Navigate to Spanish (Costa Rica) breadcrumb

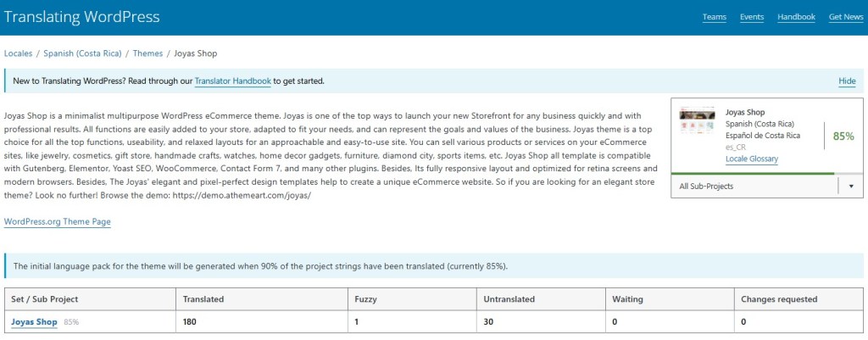83,53
